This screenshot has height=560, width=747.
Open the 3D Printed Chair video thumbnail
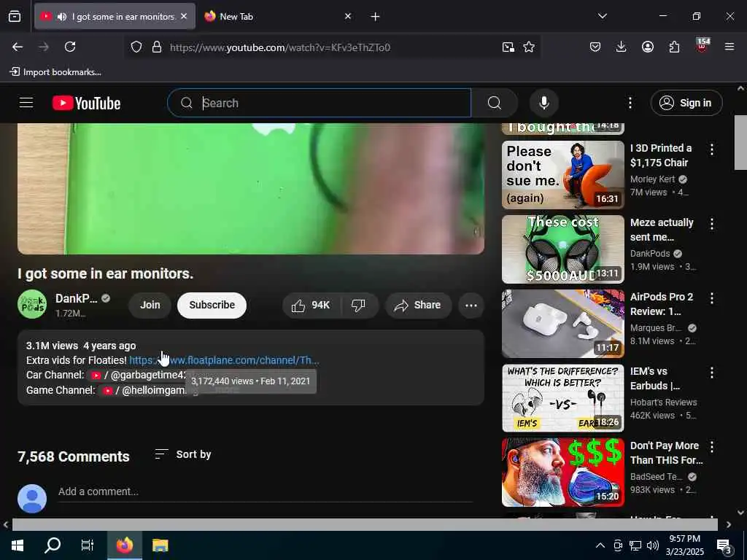point(562,175)
